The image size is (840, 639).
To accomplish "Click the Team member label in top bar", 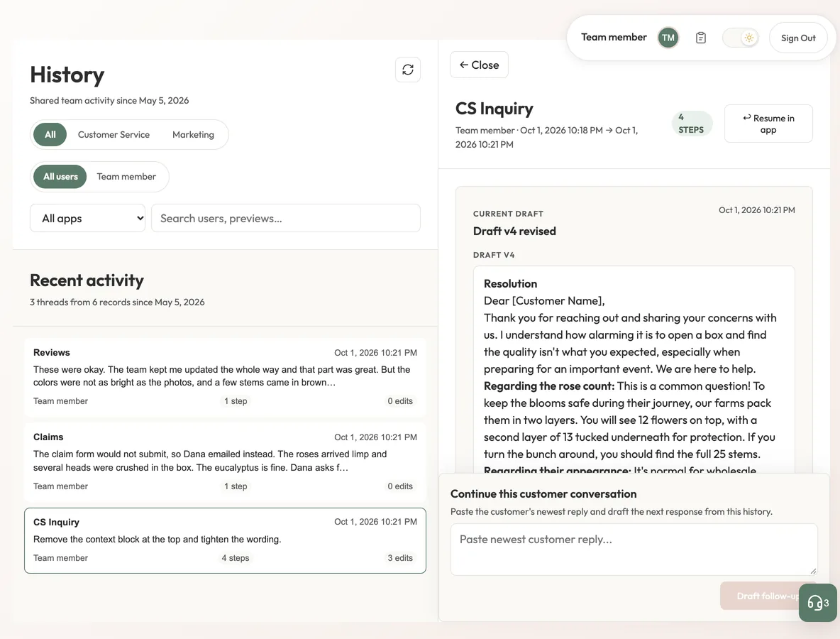I will [x=614, y=37].
